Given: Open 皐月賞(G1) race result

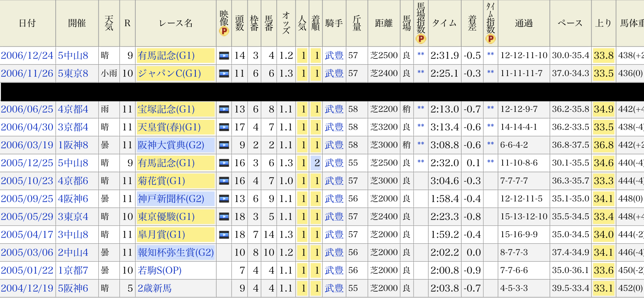Looking at the screenshot, I should (x=161, y=234).
